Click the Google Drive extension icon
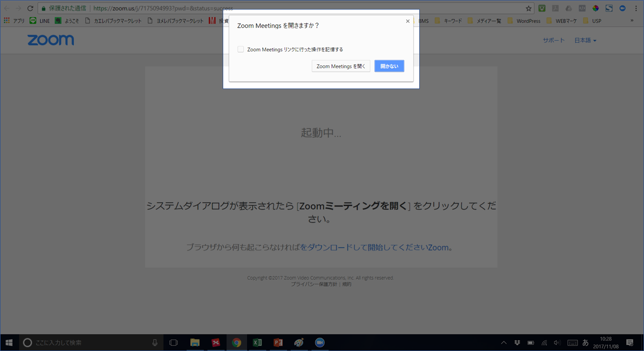 coord(569,8)
